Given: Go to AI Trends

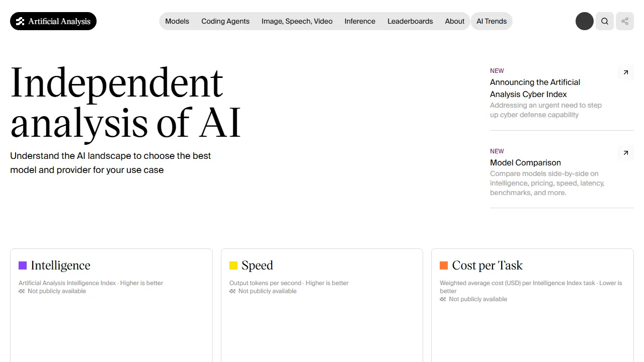Looking at the screenshot, I should (x=492, y=21).
